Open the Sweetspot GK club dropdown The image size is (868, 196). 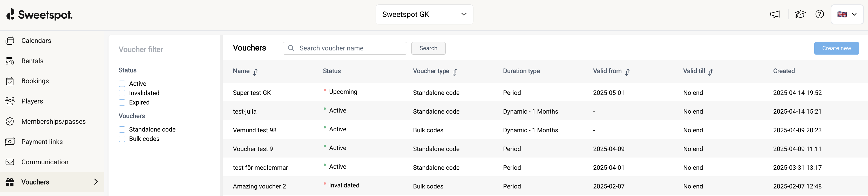click(x=424, y=15)
